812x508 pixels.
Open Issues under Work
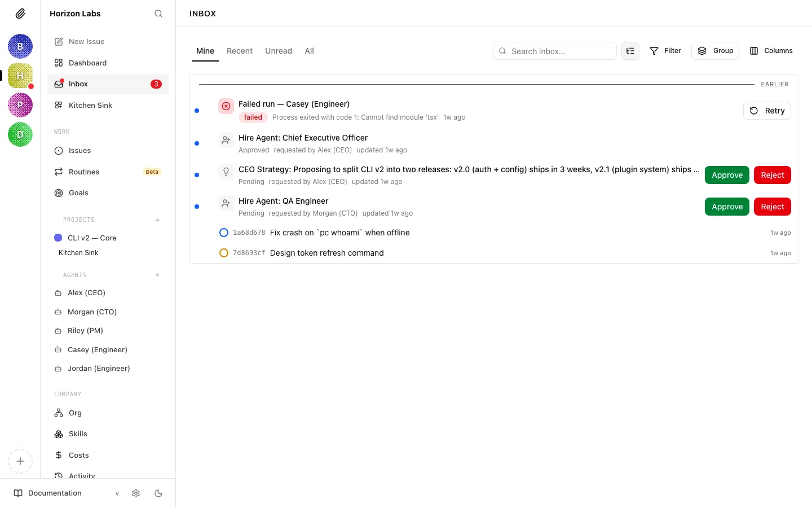coord(108,151)
